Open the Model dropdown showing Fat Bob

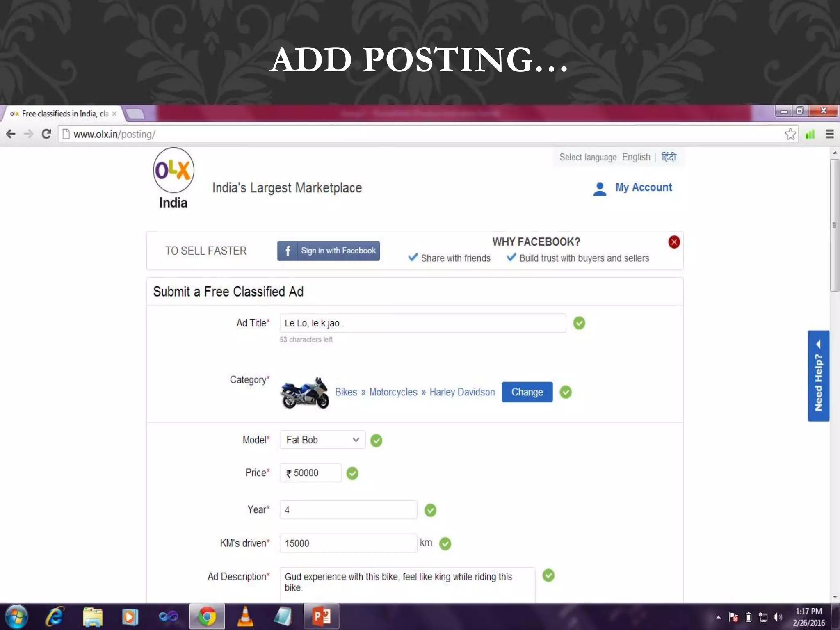(322, 440)
